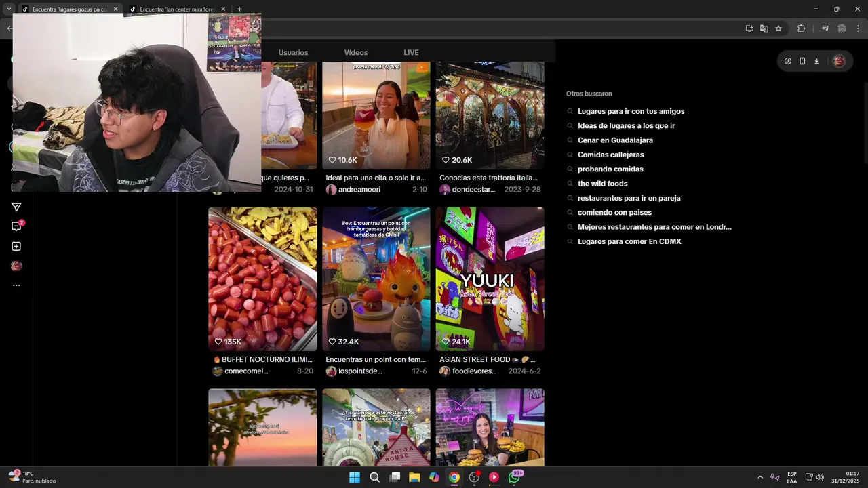Open WhatsApp from the taskbar
868x488 pixels.
[x=514, y=477]
